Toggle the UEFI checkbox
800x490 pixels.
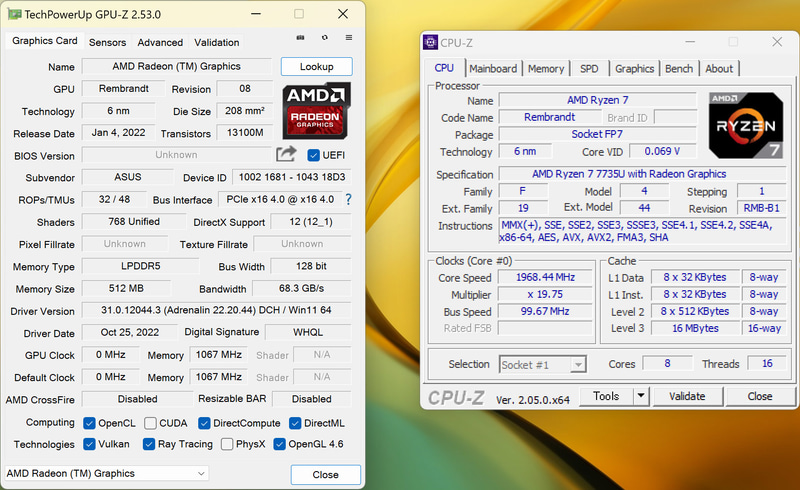point(314,155)
